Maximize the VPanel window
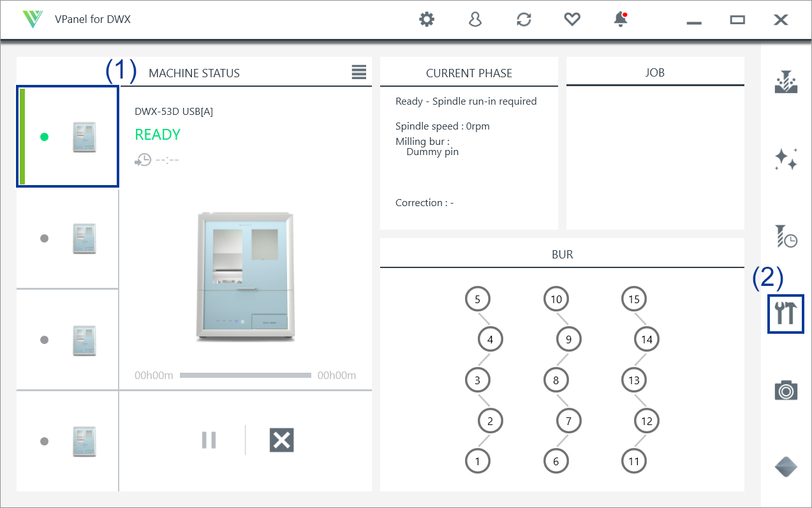This screenshot has height=508, width=812. pyautogui.click(x=737, y=20)
